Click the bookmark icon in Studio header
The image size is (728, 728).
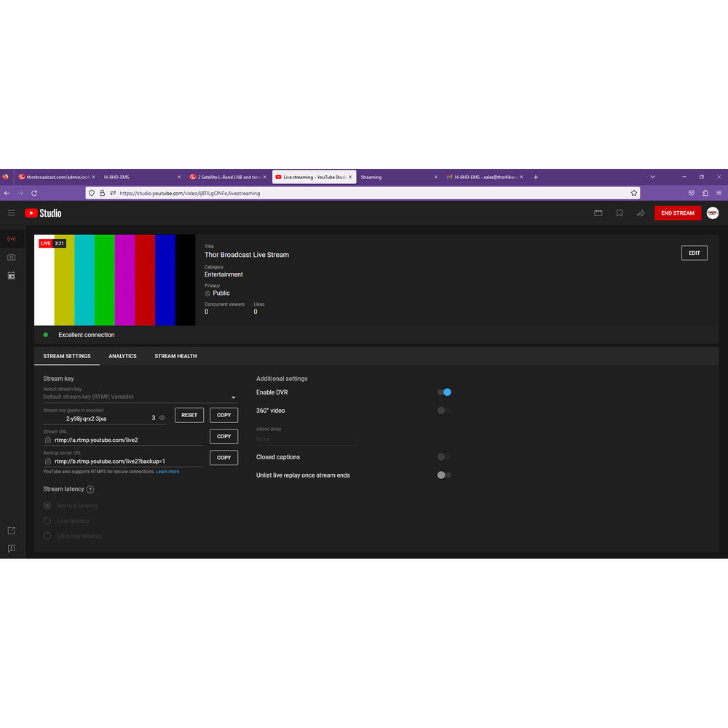620,213
